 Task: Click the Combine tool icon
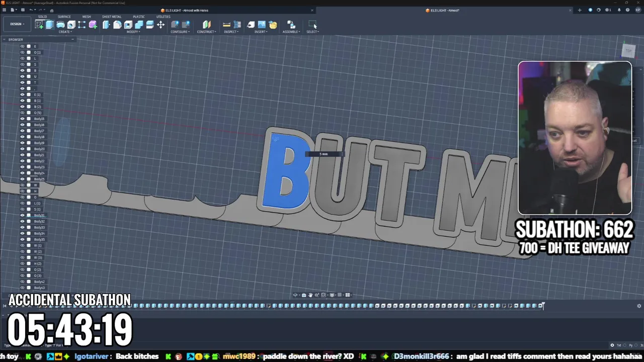pyautogui.click(x=139, y=25)
